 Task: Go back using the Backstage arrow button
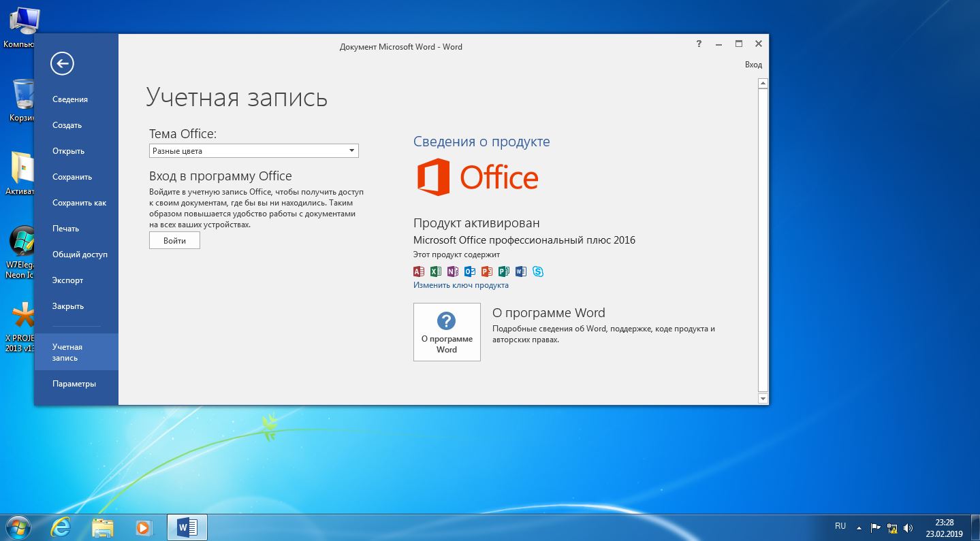point(62,64)
